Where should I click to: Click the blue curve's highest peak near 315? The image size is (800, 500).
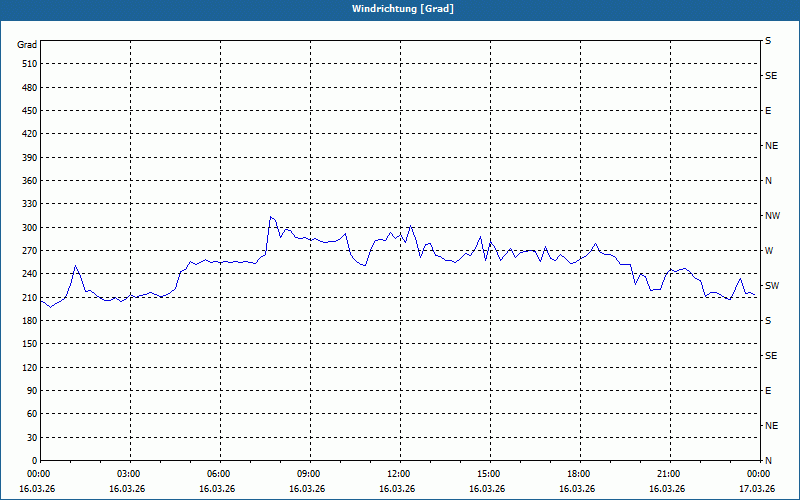(271, 217)
